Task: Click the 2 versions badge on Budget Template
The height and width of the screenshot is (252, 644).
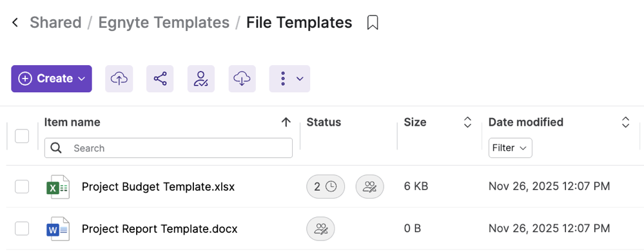Action: click(326, 187)
